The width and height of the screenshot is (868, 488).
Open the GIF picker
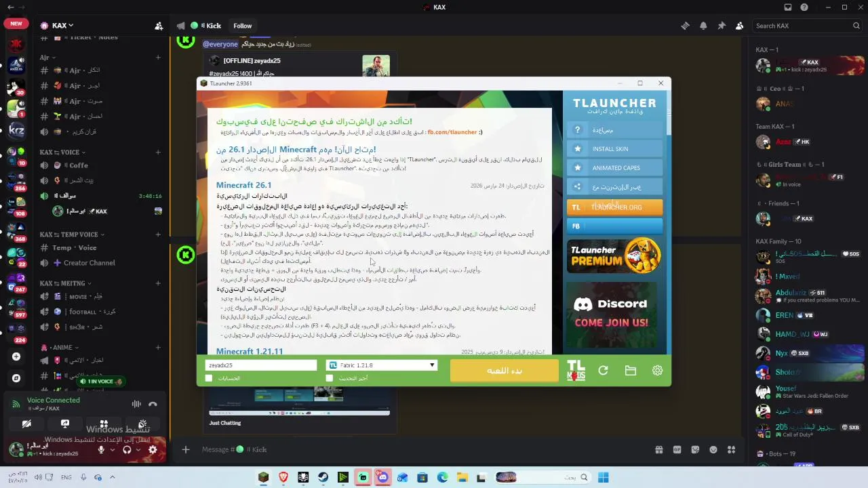click(677, 449)
